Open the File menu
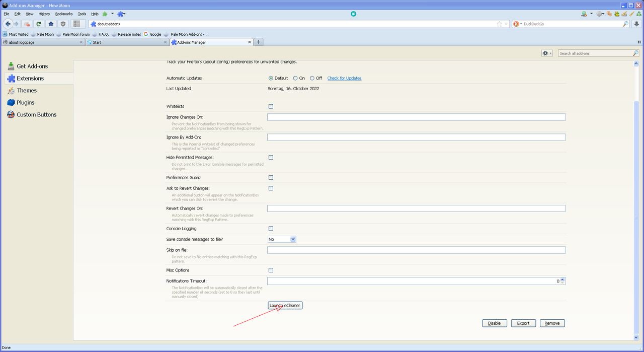 [7, 14]
